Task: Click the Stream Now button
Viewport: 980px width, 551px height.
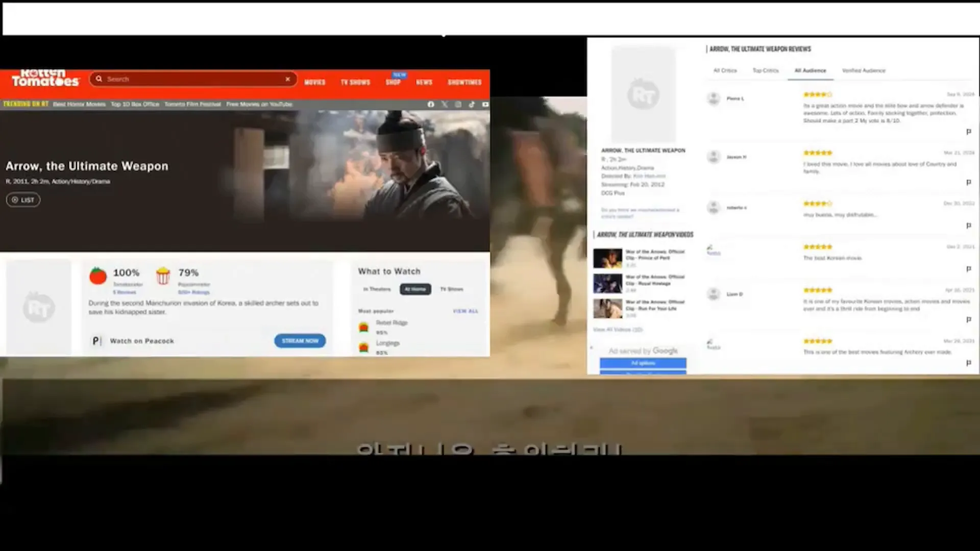Action: [x=300, y=341]
